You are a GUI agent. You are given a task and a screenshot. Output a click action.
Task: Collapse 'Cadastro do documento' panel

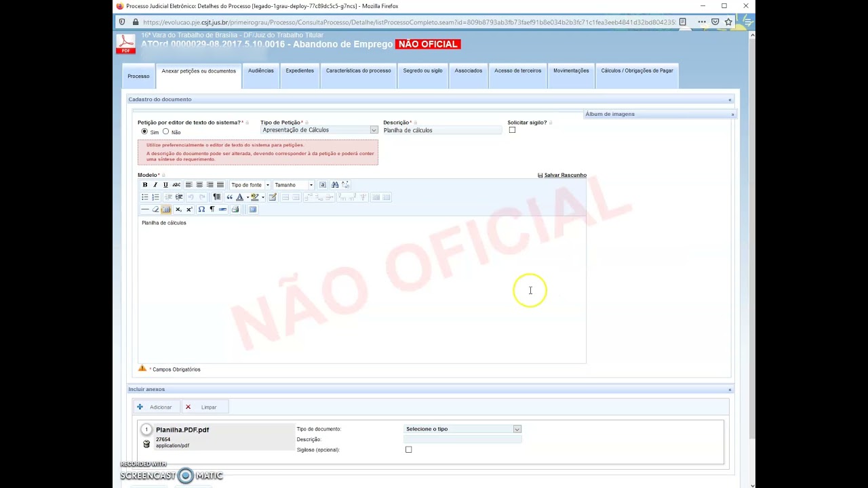click(730, 100)
